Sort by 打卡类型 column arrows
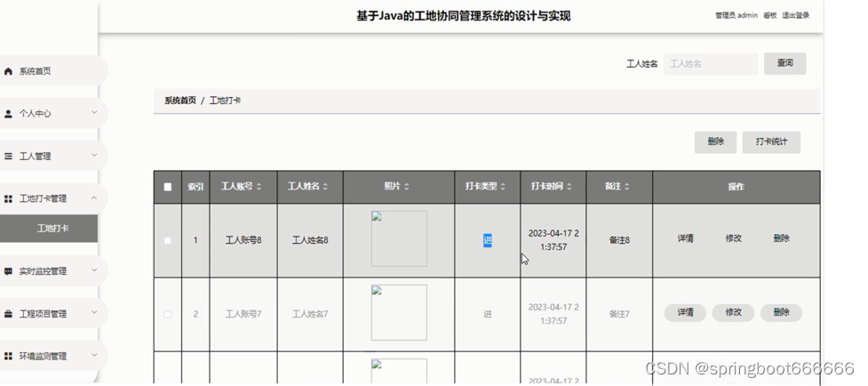Screen dimensions: 868x386 coord(503,187)
